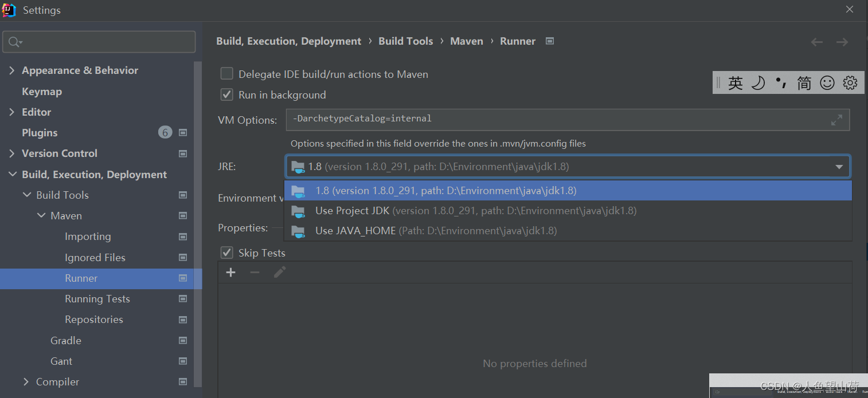Close the Settings dialog
The height and width of the screenshot is (398, 868).
(850, 9)
